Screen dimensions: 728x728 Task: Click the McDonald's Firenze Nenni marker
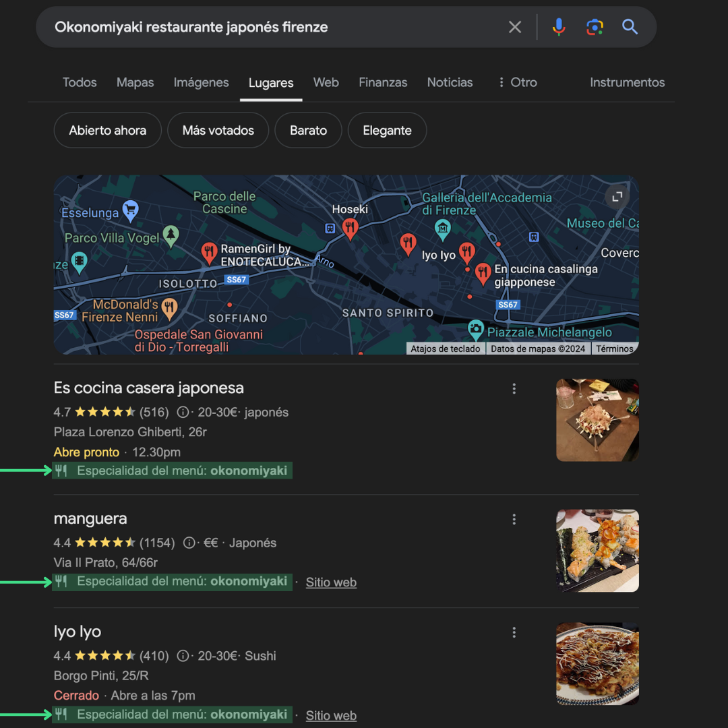169,309
